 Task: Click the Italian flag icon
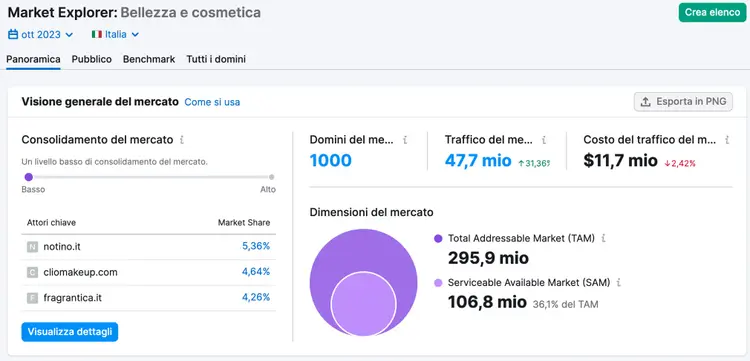click(97, 34)
